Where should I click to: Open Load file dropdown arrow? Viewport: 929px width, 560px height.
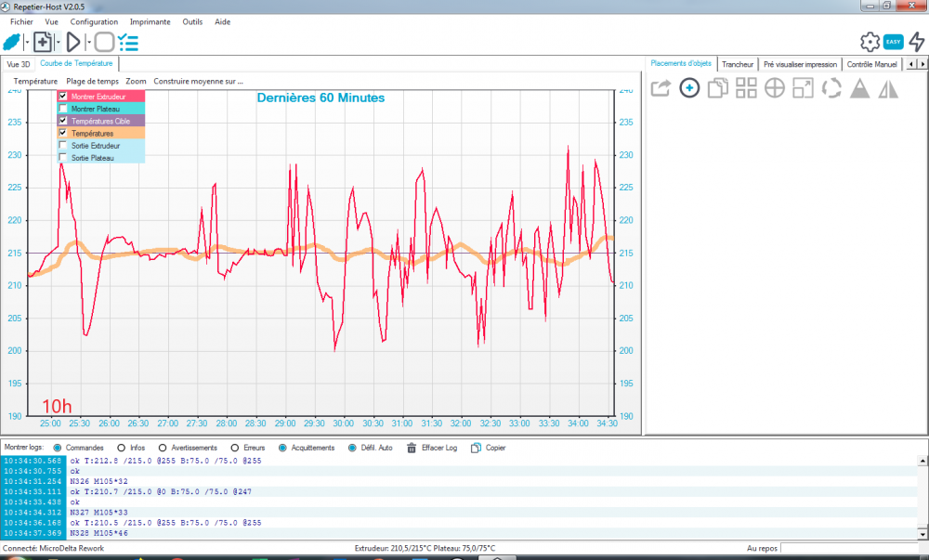tap(58, 42)
